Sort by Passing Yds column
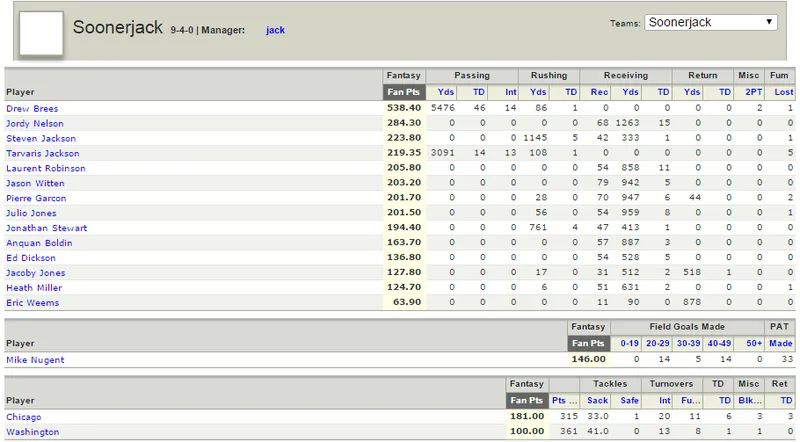This screenshot has height=442, width=800. [x=446, y=92]
